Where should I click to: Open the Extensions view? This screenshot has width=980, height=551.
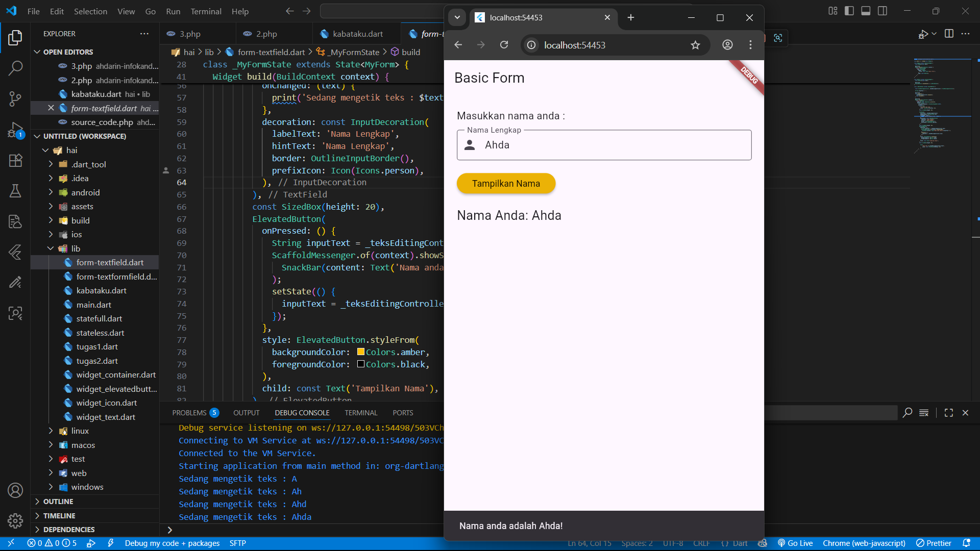(x=15, y=160)
